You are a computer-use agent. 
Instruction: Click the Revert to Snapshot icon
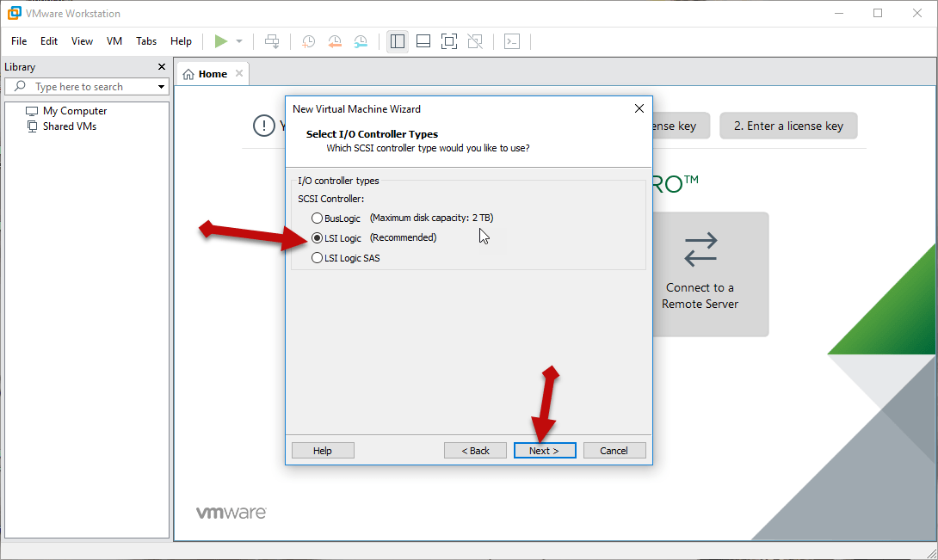[x=335, y=41]
